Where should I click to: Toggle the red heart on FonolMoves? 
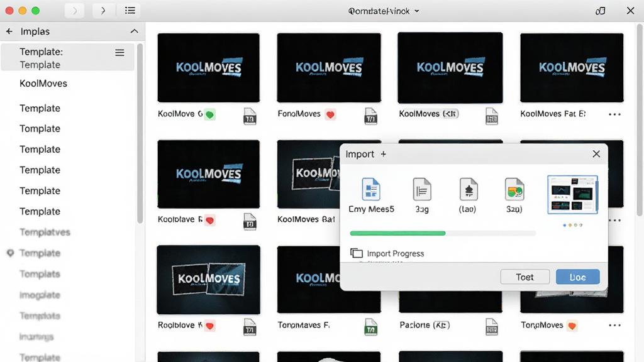click(x=330, y=114)
